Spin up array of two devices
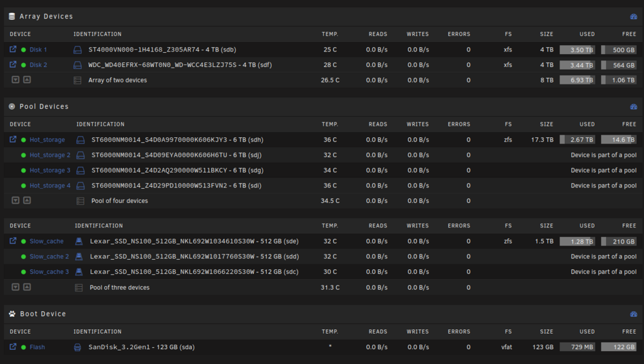The width and height of the screenshot is (644, 364). click(x=26, y=80)
